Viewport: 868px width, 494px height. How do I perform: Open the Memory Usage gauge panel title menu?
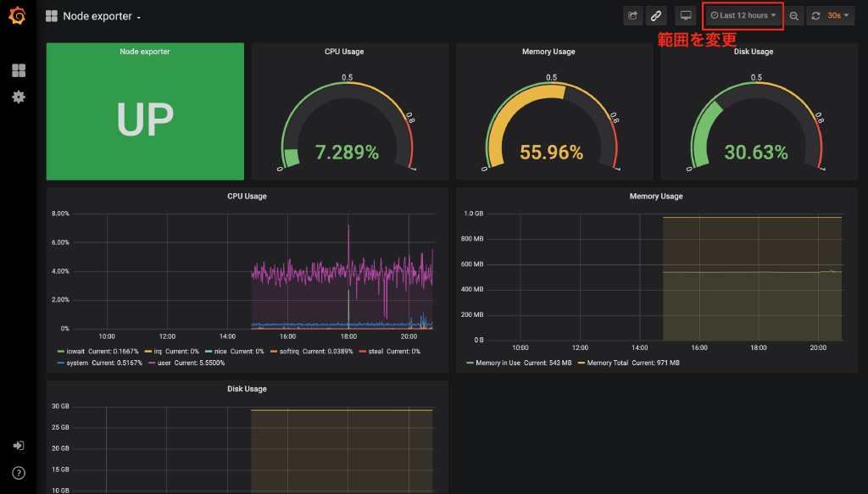[548, 52]
